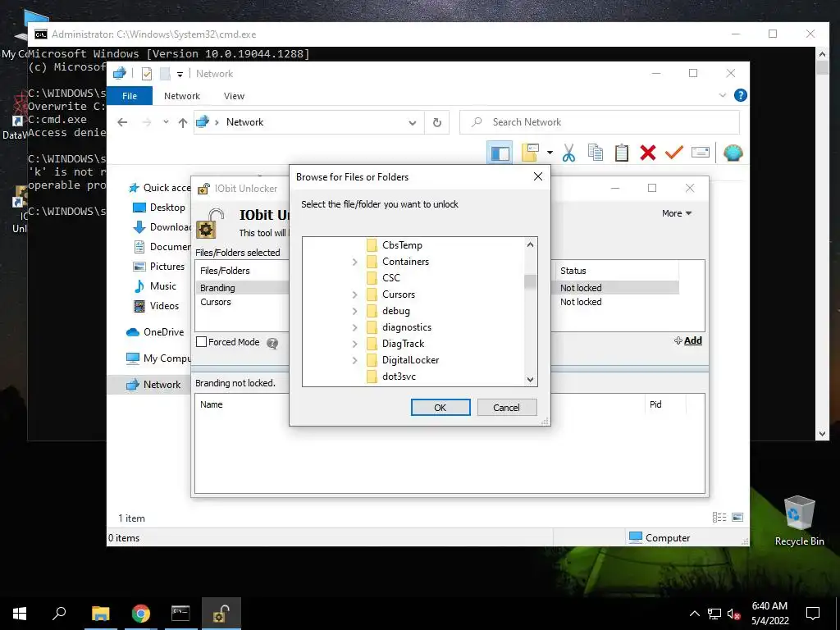Click the muted volume tray icon

pyautogui.click(x=733, y=614)
